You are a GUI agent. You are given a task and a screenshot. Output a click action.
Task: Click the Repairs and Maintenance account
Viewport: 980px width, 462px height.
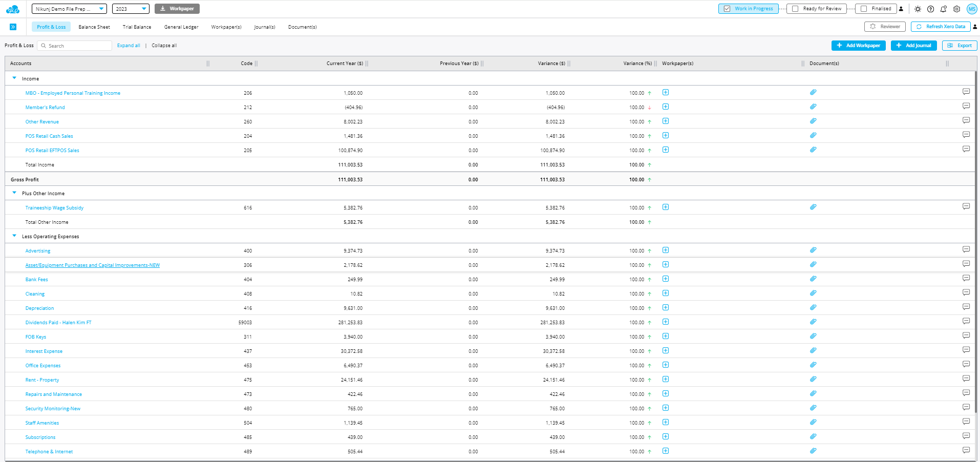pyautogui.click(x=54, y=394)
